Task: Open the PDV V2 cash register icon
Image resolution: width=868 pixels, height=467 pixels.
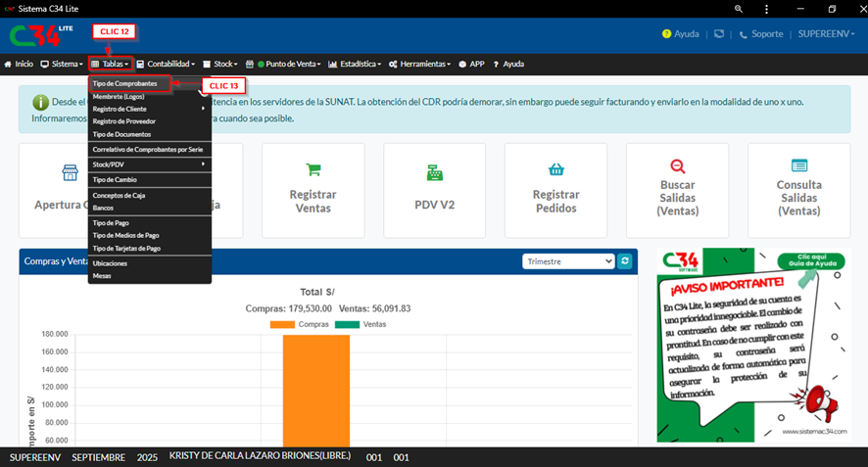Action: (434, 172)
